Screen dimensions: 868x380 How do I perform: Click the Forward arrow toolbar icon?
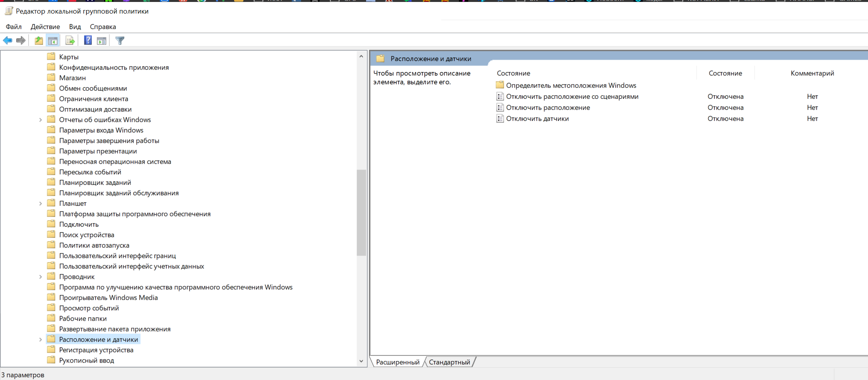pos(21,40)
